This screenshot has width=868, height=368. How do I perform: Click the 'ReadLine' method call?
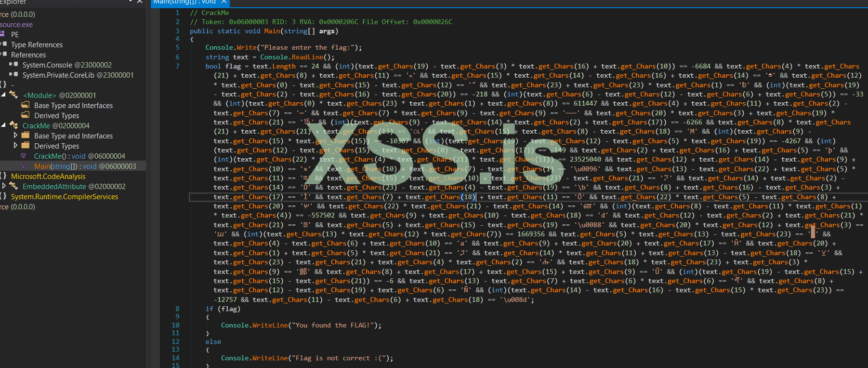(x=307, y=57)
